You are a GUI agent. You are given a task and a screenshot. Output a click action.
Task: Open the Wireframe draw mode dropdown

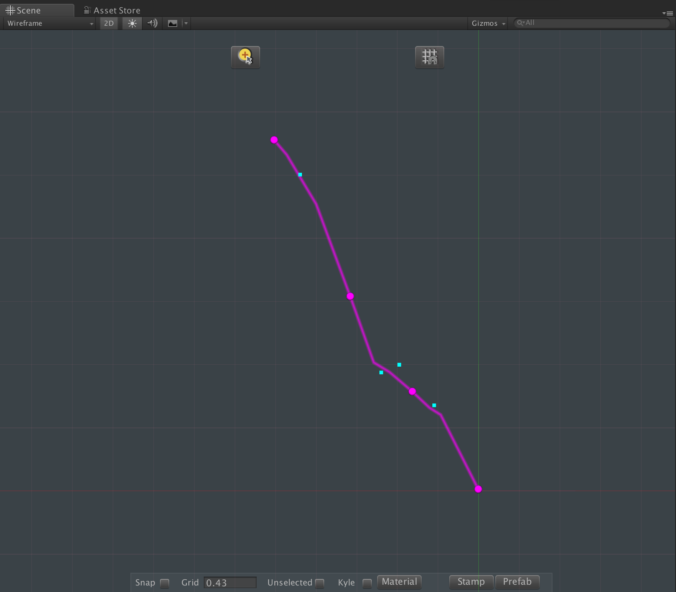(x=49, y=23)
